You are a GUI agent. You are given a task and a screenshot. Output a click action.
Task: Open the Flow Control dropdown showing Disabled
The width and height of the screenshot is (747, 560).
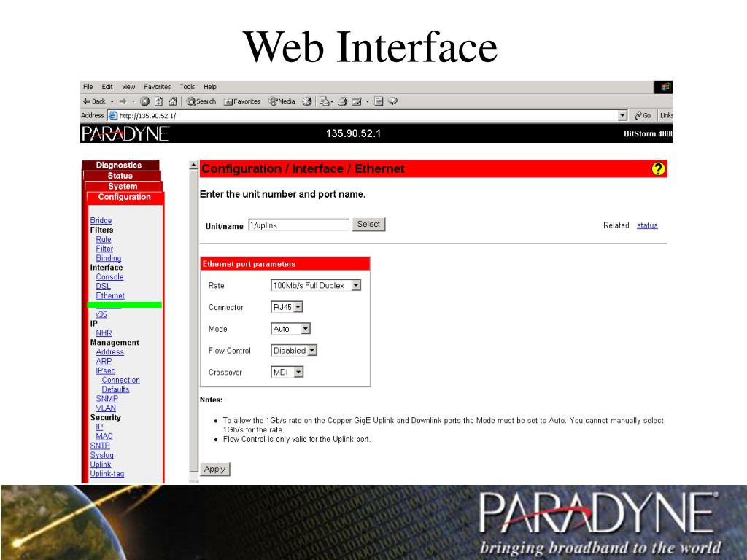pyautogui.click(x=294, y=351)
